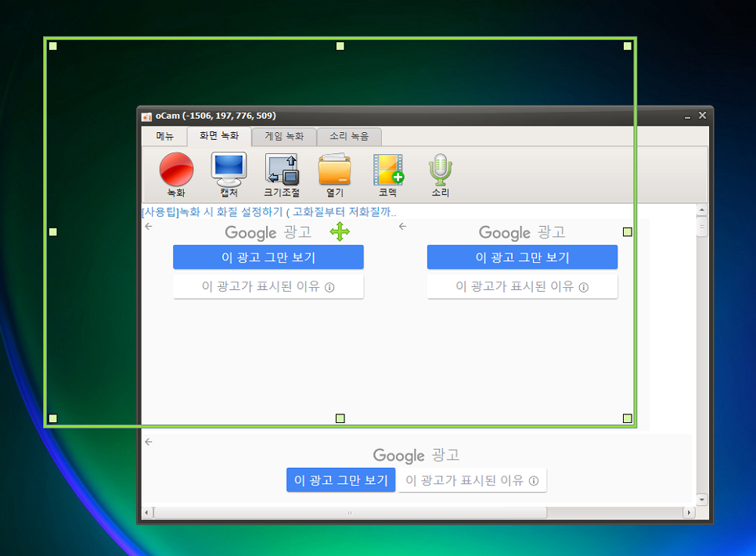Viewport: 756px width, 556px height.
Task: Click the vertical scrollbar up arrow
Action: tap(702, 210)
